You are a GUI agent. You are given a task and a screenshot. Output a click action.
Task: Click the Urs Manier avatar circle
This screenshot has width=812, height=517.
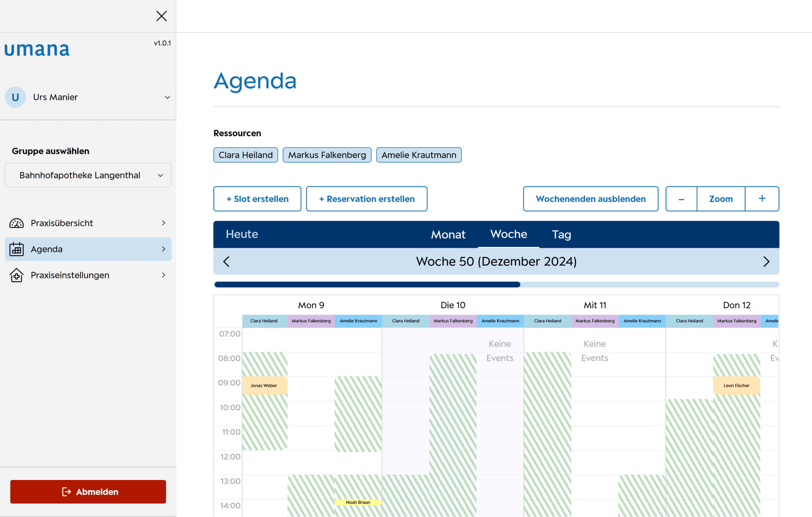pos(15,97)
